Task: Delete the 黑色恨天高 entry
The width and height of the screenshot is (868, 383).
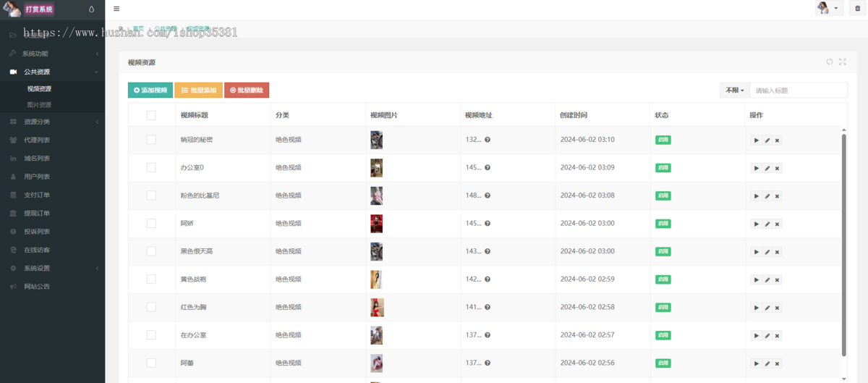Action: (x=777, y=252)
